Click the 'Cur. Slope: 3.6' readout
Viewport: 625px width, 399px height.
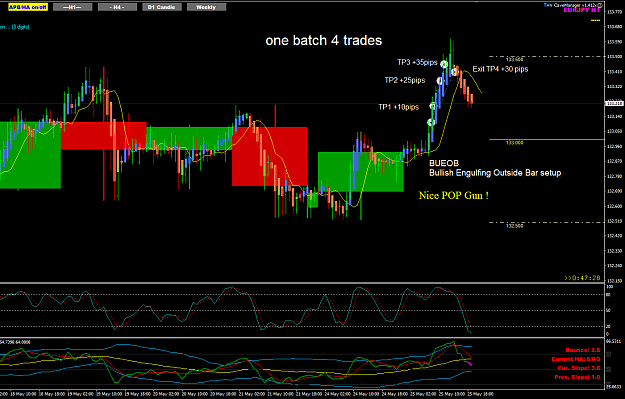point(579,368)
